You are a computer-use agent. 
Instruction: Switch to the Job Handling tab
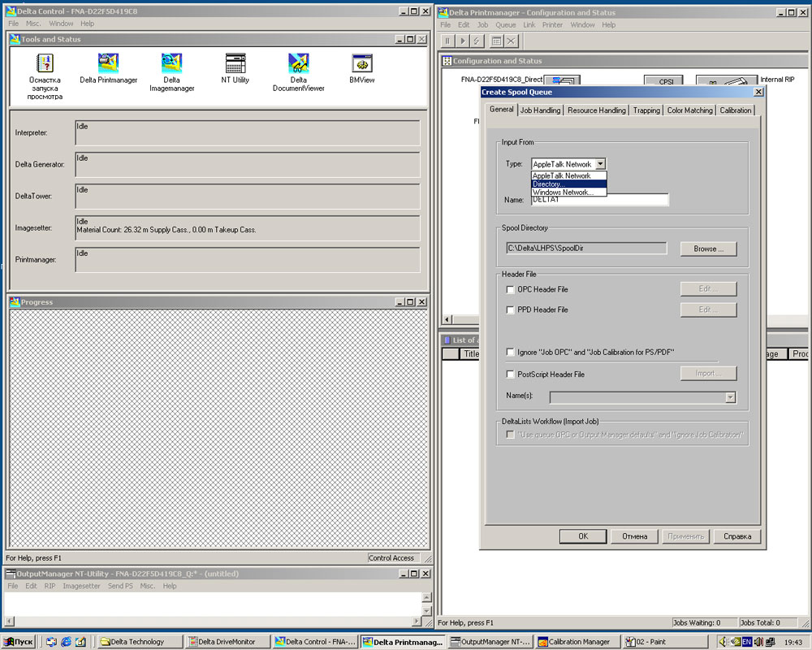[x=540, y=110]
